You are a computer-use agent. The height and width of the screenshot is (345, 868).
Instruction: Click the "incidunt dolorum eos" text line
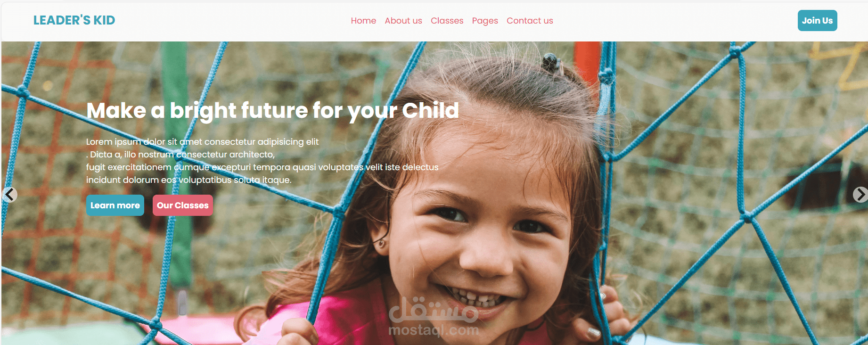(x=188, y=180)
